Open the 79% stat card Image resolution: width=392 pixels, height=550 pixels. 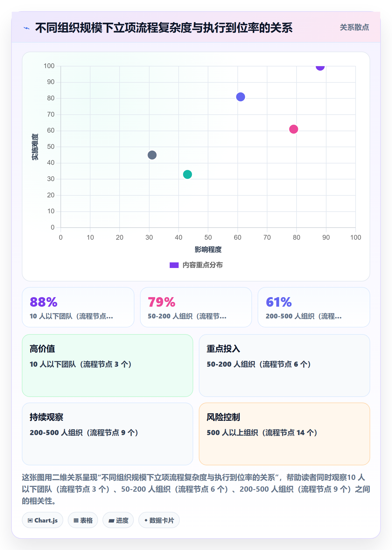196,307
